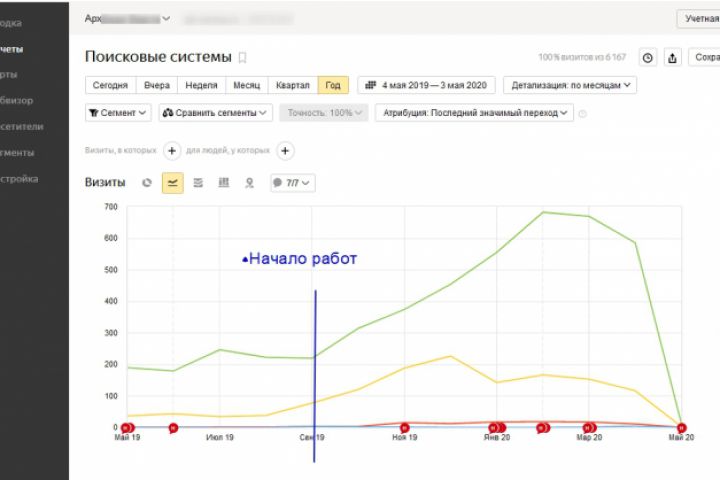This screenshot has height=480, width=720.
Task: Open the 7/7 annotations dropdown
Action: pos(293,183)
